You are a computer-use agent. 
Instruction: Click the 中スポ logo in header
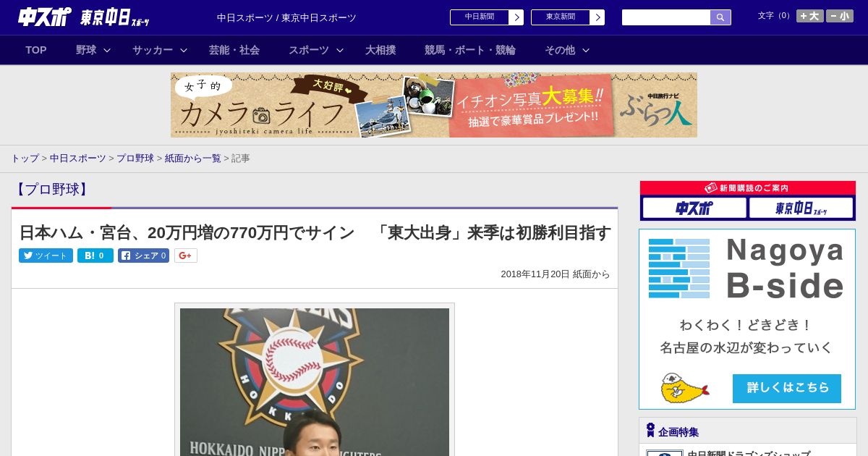(x=45, y=17)
